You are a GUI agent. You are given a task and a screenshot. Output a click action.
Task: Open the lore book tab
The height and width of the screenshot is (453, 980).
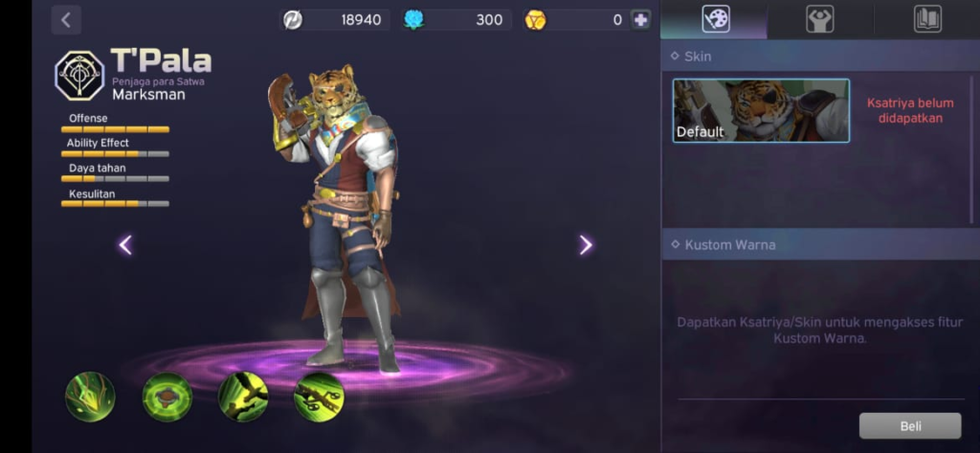tap(927, 19)
